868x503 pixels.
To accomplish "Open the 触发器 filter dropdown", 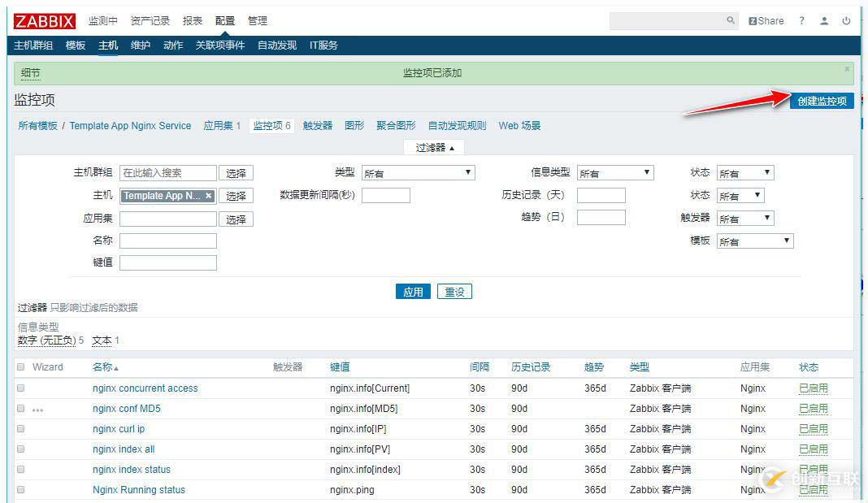I will pyautogui.click(x=745, y=218).
